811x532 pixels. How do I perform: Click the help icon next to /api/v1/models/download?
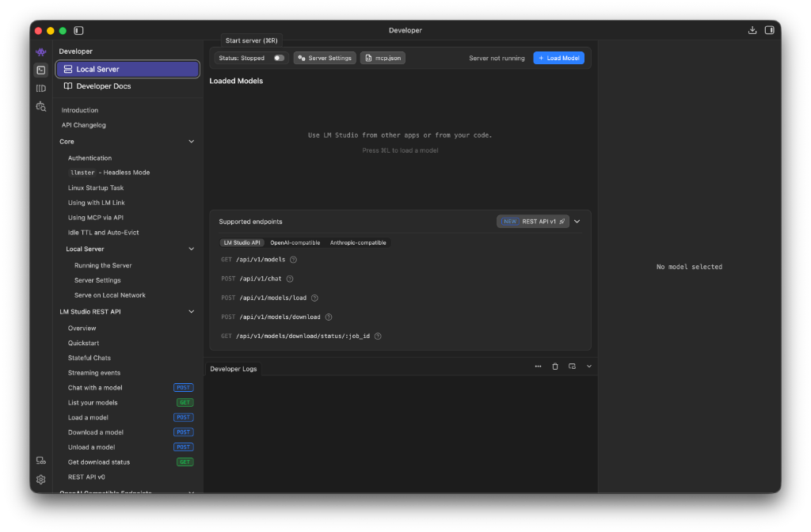pos(329,317)
